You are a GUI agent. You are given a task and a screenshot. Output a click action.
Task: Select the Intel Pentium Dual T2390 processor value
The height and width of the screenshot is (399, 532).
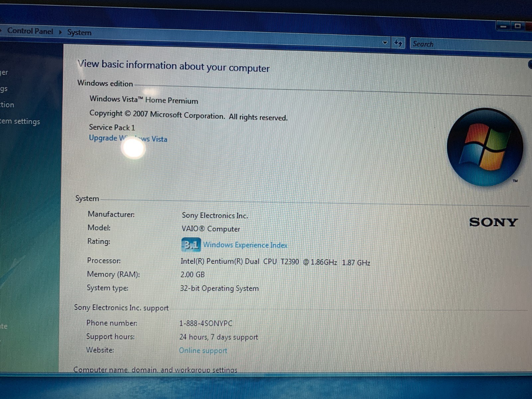click(x=275, y=262)
